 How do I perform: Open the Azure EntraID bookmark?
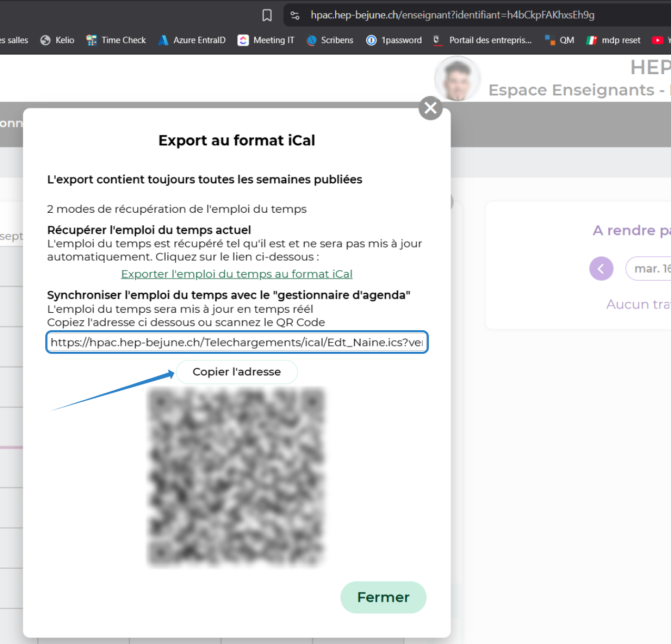(192, 40)
